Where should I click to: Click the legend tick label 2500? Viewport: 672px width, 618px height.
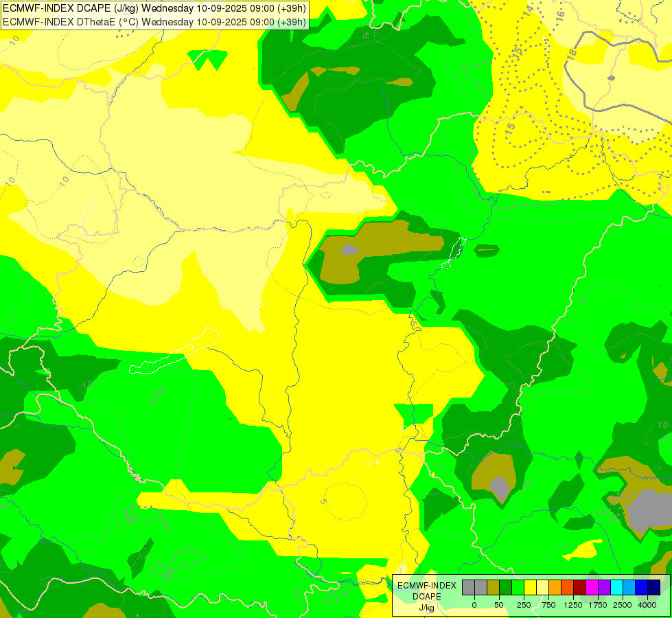pyautogui.click(x=623, y=605)
